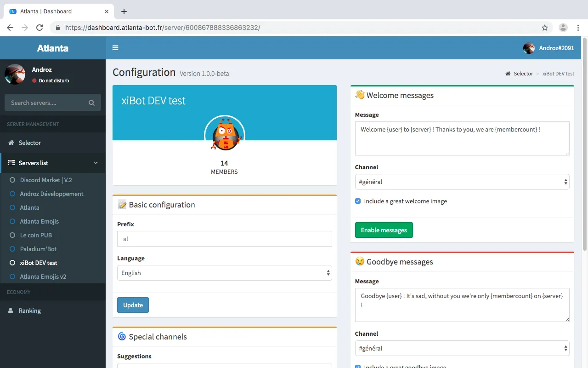Click the Chrome profile avatar icon
Viewport: 588px width, 368px height.
(x=563, y=28)
